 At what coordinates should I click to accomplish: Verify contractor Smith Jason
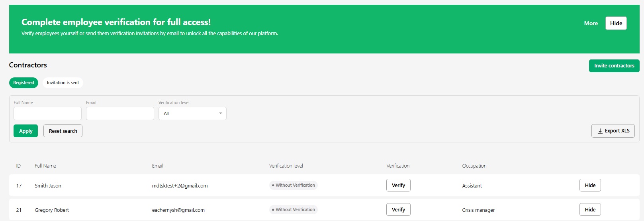coord(398,185)
